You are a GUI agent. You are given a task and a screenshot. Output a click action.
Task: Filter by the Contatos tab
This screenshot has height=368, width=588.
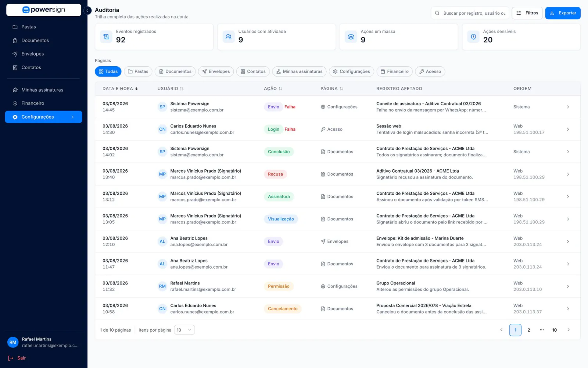pyautogui.click(x=253, y=71)
